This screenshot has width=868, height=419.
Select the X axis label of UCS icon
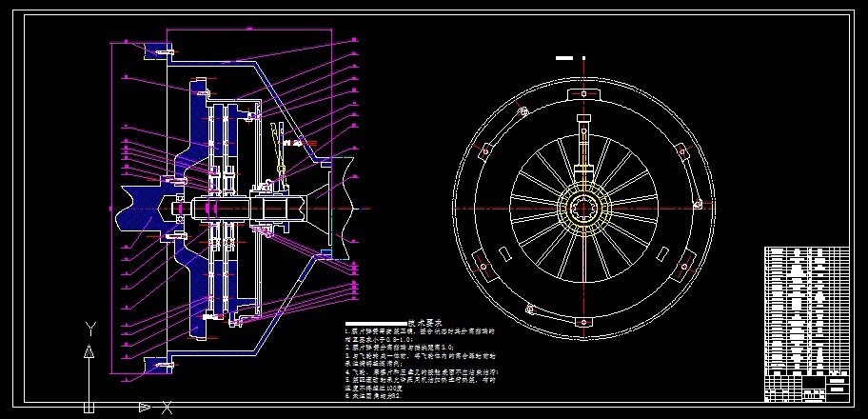(167, 409)
